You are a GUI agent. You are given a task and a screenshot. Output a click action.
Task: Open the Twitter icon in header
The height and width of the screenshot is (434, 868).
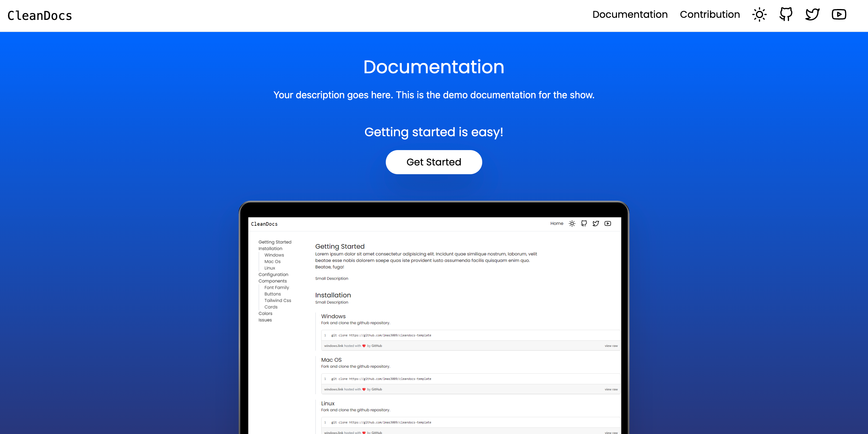click(x=813, y=14)
